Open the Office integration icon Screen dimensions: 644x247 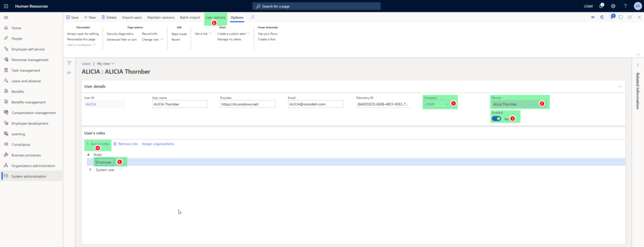pos(602,17)
